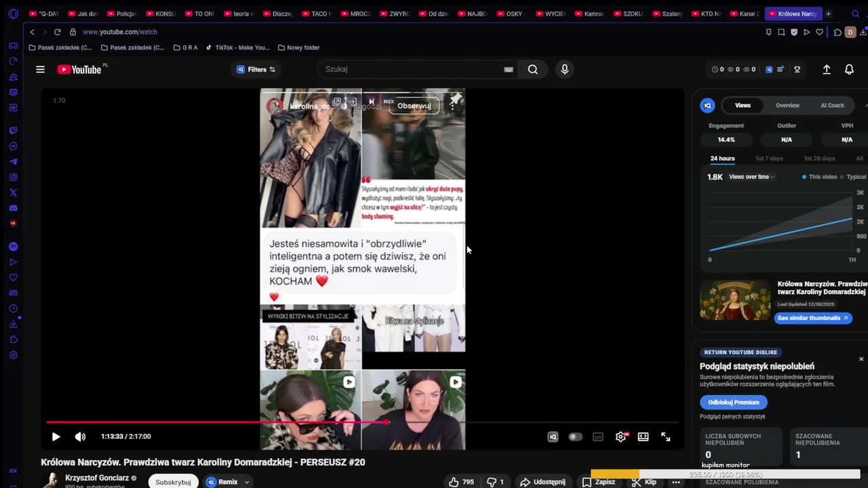The width and height of the screenshot is (868, 488).
Task: Reload the page in browser toolbar
Action: pos(57,32)
